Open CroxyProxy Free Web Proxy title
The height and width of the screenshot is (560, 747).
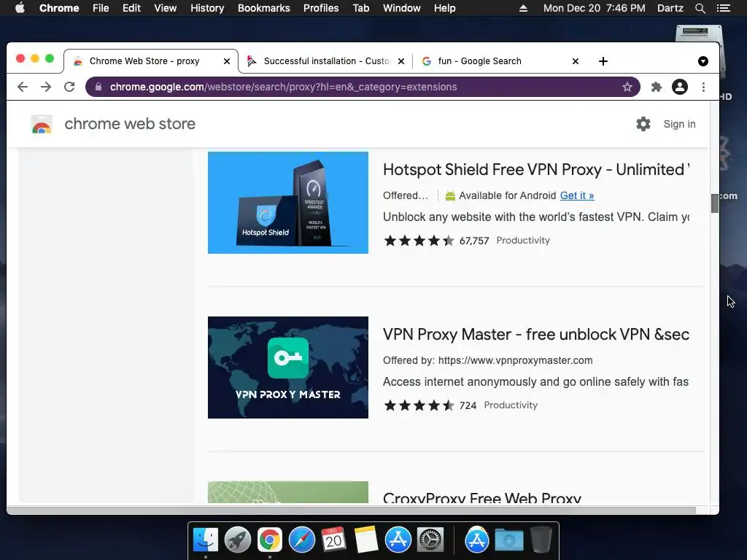pyautogui.click(x=481, y=497)
